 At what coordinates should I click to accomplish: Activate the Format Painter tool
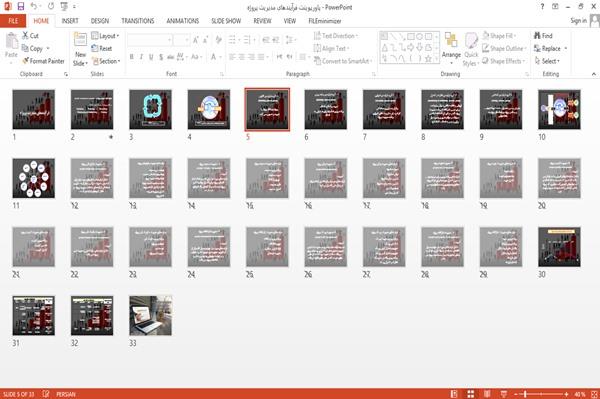pyautogui.click(x=43, y=61)
